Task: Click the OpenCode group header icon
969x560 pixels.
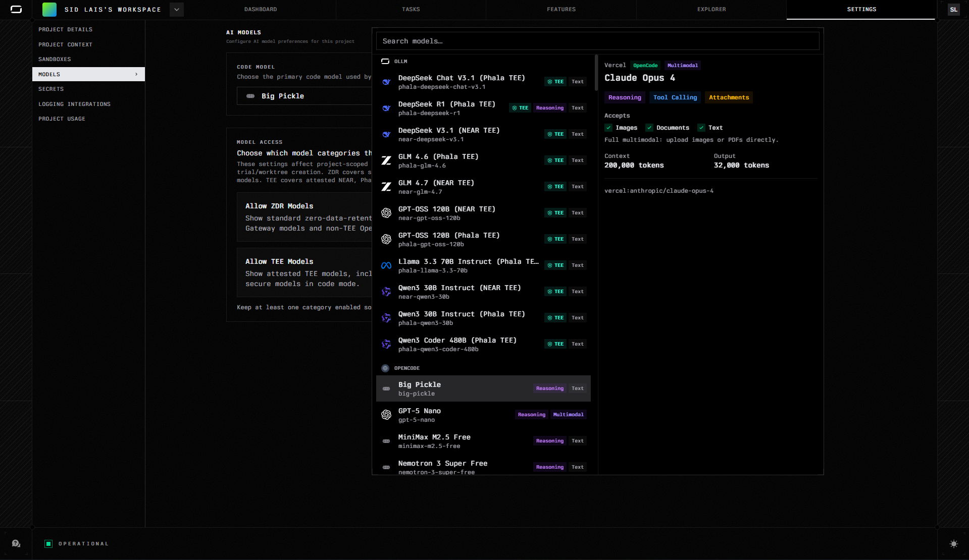Action: tap(385, 368)
